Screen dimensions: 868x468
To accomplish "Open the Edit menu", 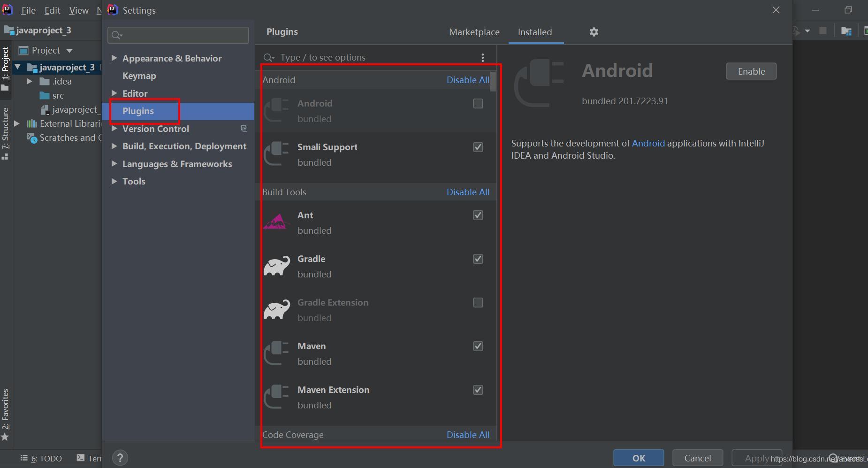I will (53, 10).
